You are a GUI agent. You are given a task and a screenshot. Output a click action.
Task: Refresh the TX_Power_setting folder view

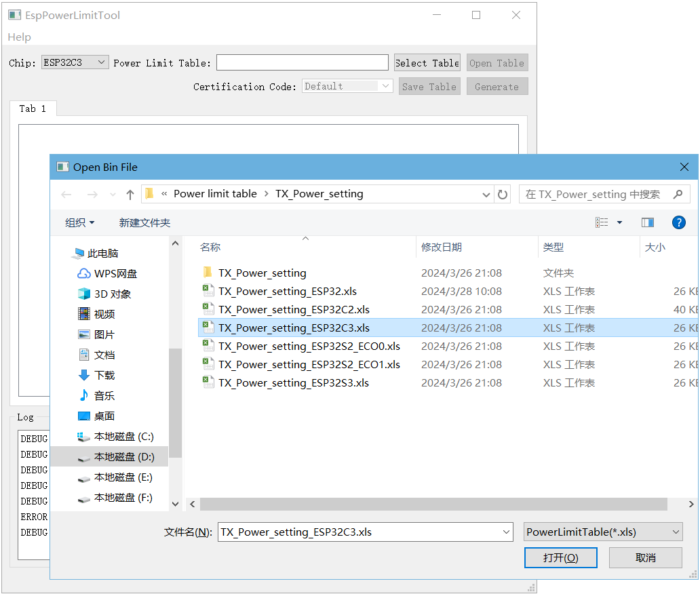click(502, 195)
